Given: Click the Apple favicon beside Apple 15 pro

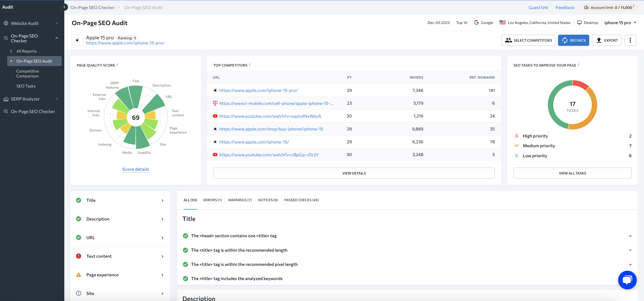Looking at the screenshot, I should tap(77, 40).
